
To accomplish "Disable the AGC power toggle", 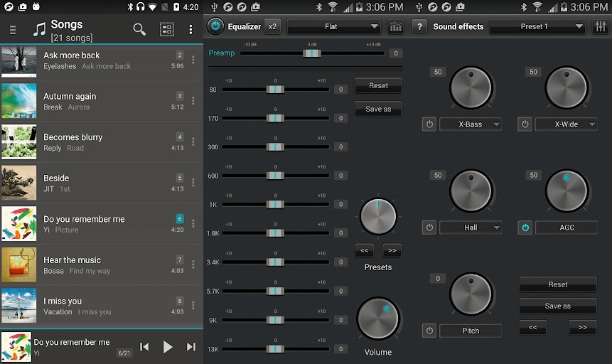I will [x=525, y=227].
